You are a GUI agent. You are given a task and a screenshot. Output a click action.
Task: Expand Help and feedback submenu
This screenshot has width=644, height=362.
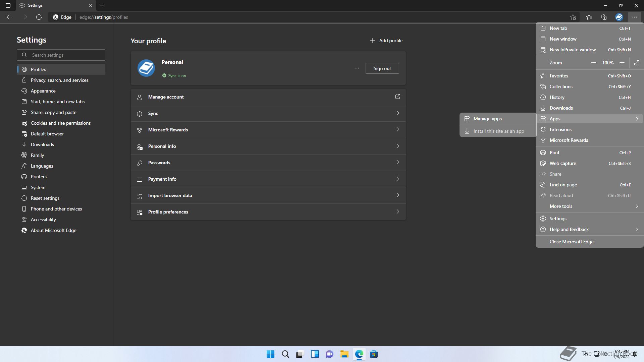(x=590, y=229)
